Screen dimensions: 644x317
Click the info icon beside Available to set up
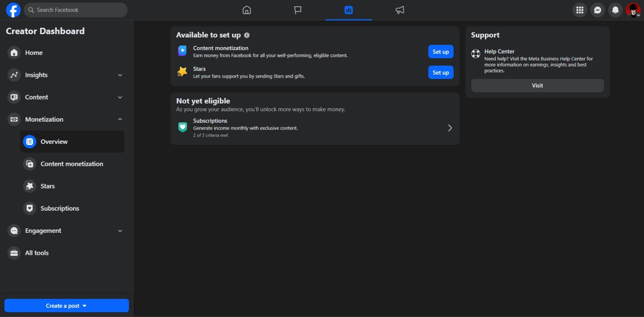247,35
